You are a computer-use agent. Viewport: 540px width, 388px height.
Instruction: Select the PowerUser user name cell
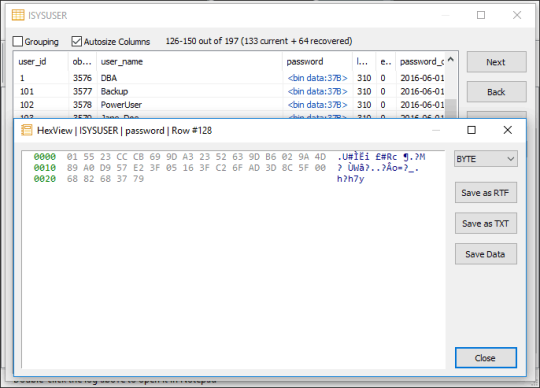(121, 105)
